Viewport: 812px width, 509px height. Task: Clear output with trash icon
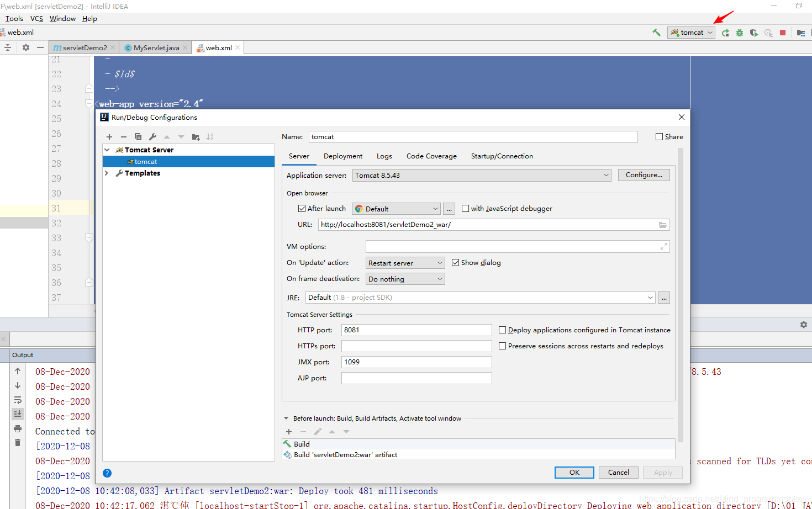coord(18,443)
